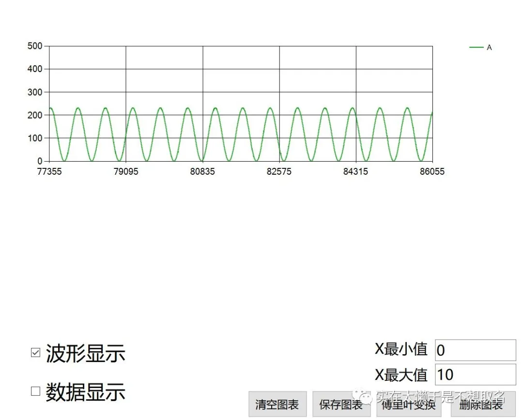Select the legend label A

[489, 47]
